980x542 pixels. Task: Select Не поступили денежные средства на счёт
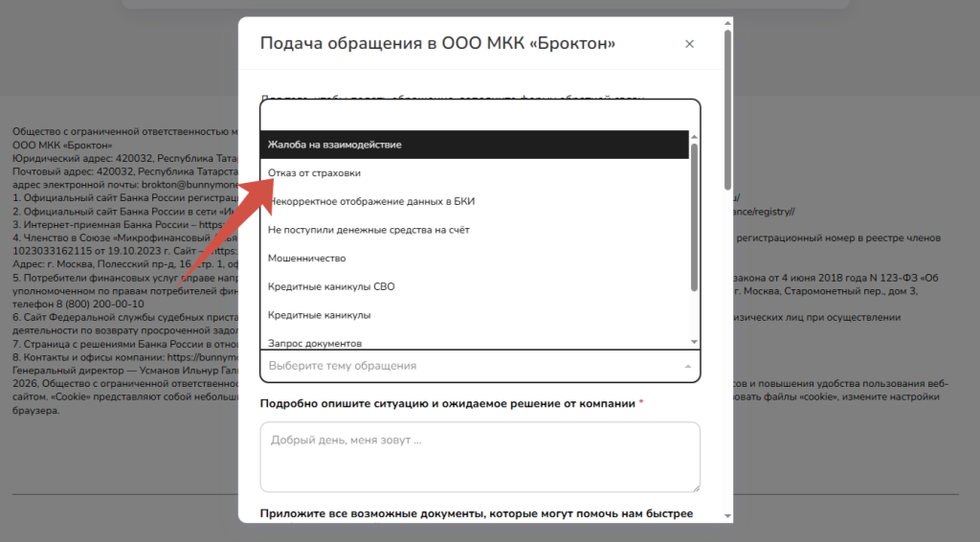[x=475, y=230]
